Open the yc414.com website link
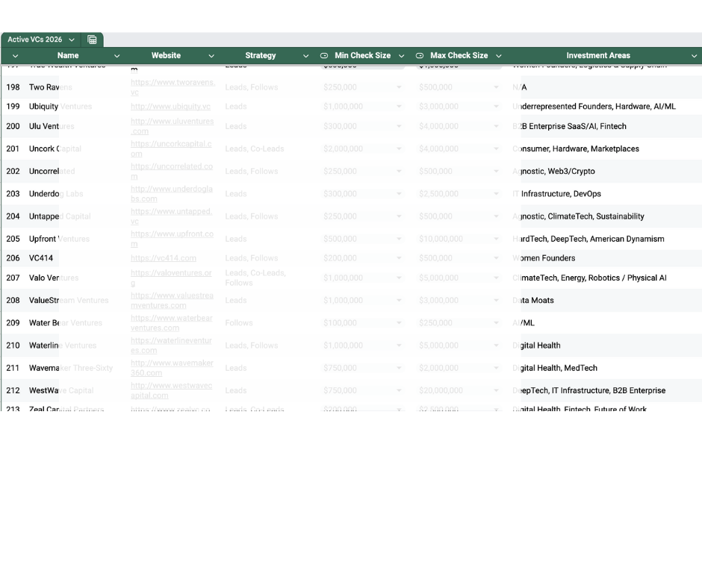The height and width of the screenshot is (588, 702). 164,258
